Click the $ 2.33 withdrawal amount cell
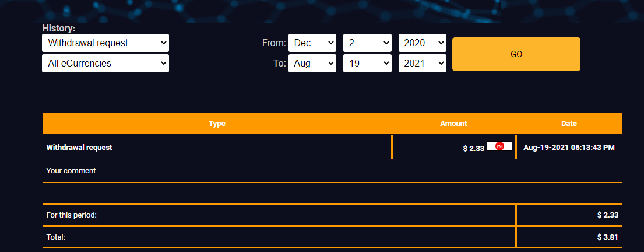 (454, 147)
